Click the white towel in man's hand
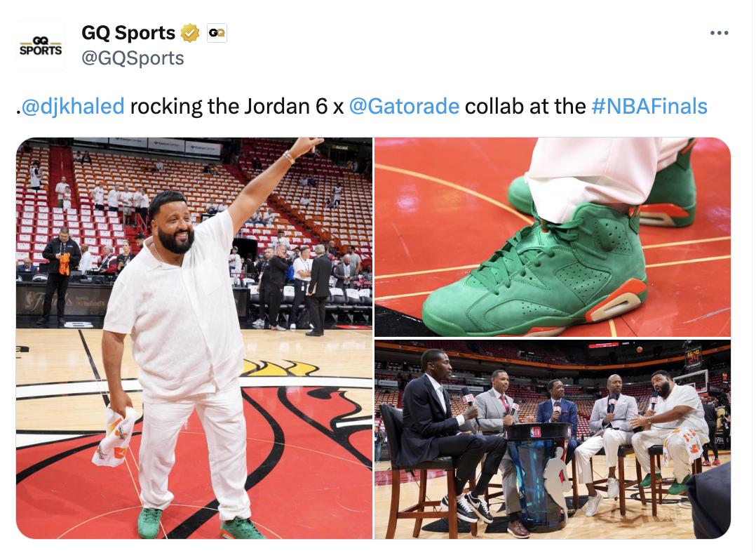 115,437
